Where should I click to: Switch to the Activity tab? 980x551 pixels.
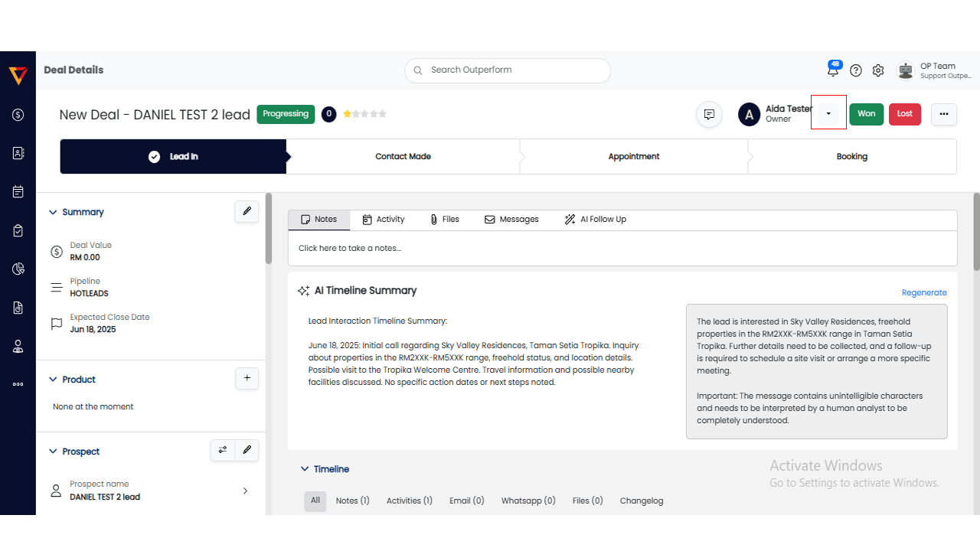[384, 220]
